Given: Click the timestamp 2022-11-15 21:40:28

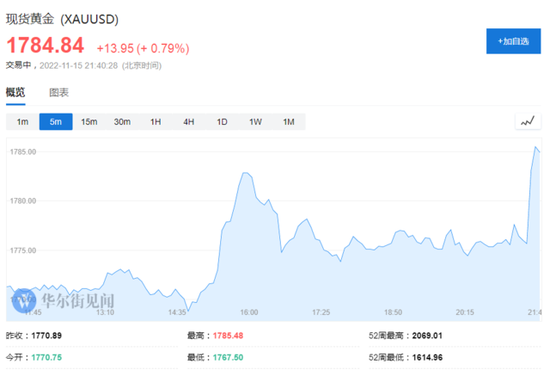Looking at the screenshot, I should click(79, 66).
